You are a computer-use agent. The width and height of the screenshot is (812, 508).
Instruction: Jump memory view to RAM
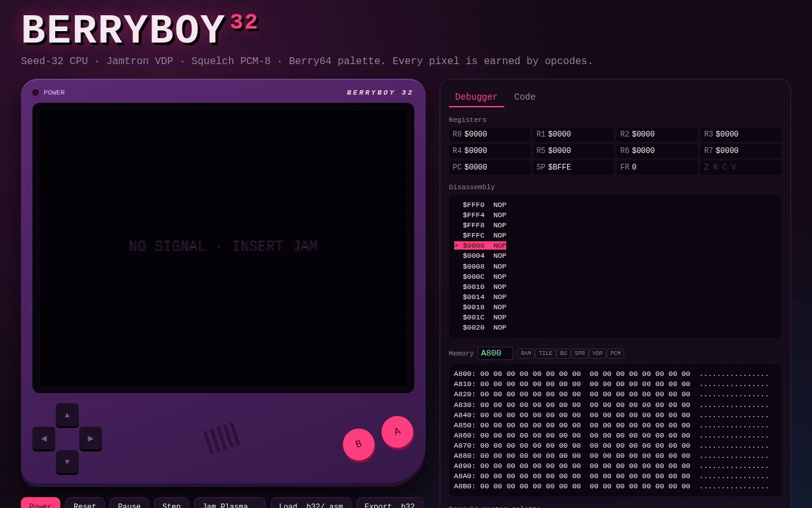(x=526, y=354)
